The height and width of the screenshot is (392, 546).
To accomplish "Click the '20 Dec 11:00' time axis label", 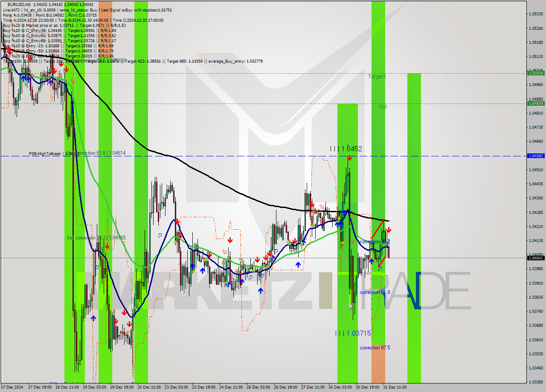I will point(149,387).
